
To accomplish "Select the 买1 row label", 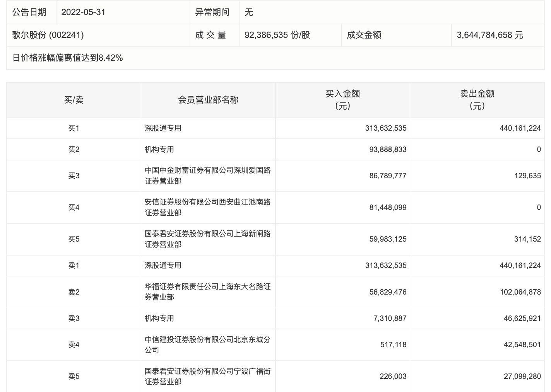I will pyautogui.click(x=74, y=128).
